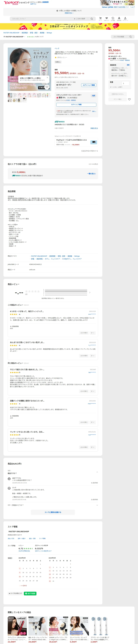Click the PayPay card icon in the offer box

[x=94, y=142]
